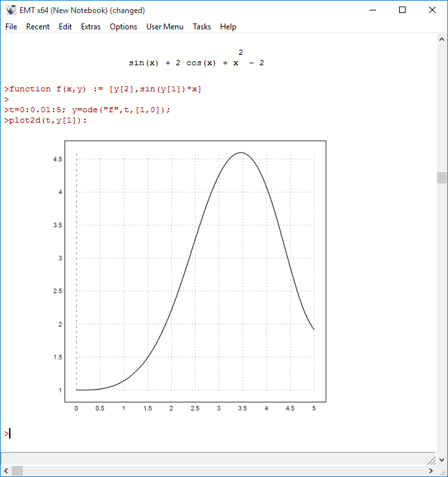Click the y-axis label '1' in plot

click(60, 390)
